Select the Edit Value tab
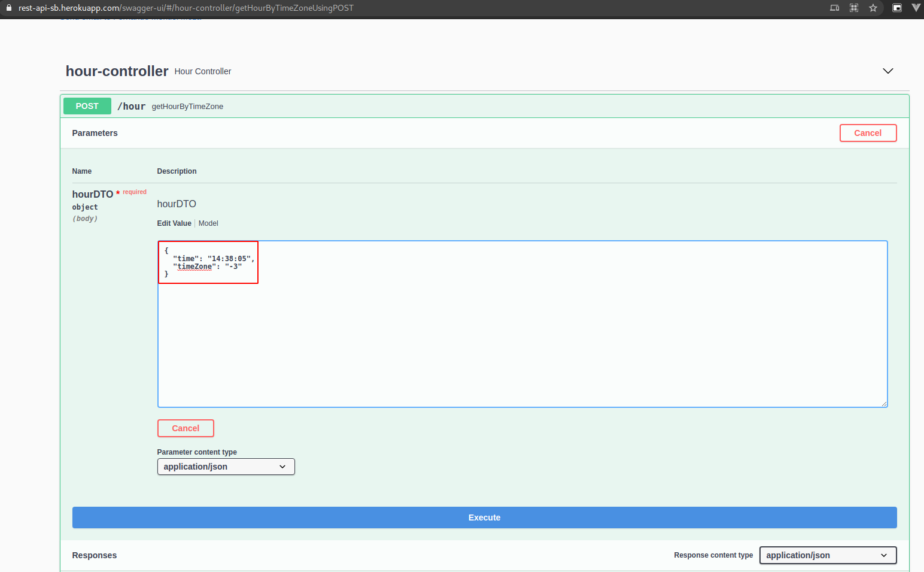Viewport: 924px width, 572px height. (x=174, y=223)
